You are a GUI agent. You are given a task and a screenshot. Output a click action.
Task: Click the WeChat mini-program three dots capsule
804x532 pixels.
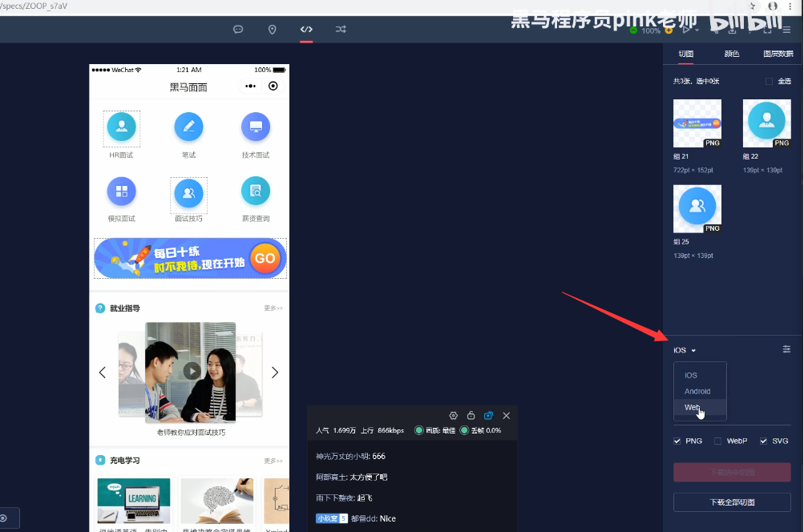250,86
